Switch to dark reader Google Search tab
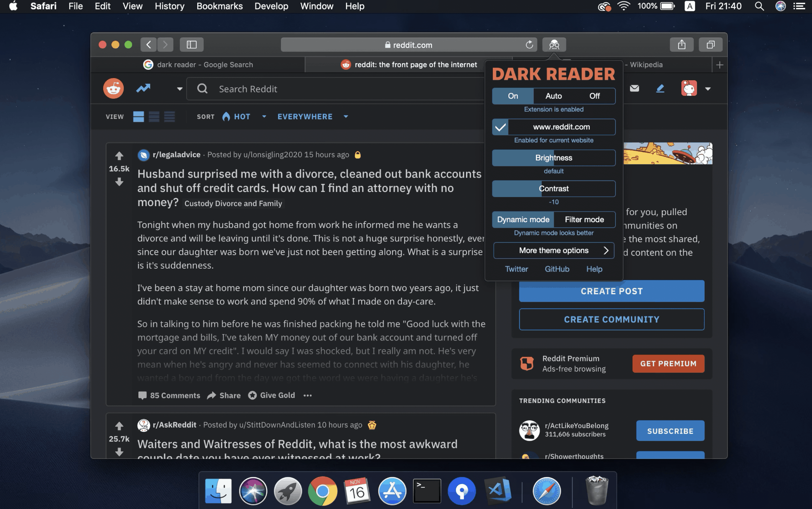This screenshot has height=509, width=812. (x=198, y=65)
